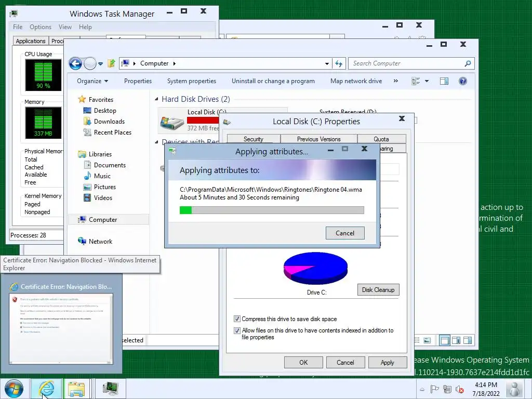Switch to the Previous Versions tab
Image resolution: width=532 pixels, height=399 pixels.
click(318, 139)
